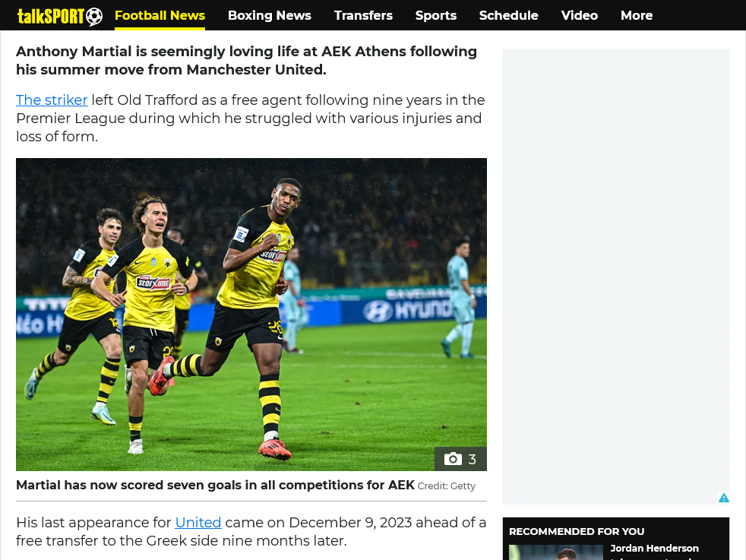Click the 'Recommended For You' heading
The image size is (746, 560).
(577, 531)
